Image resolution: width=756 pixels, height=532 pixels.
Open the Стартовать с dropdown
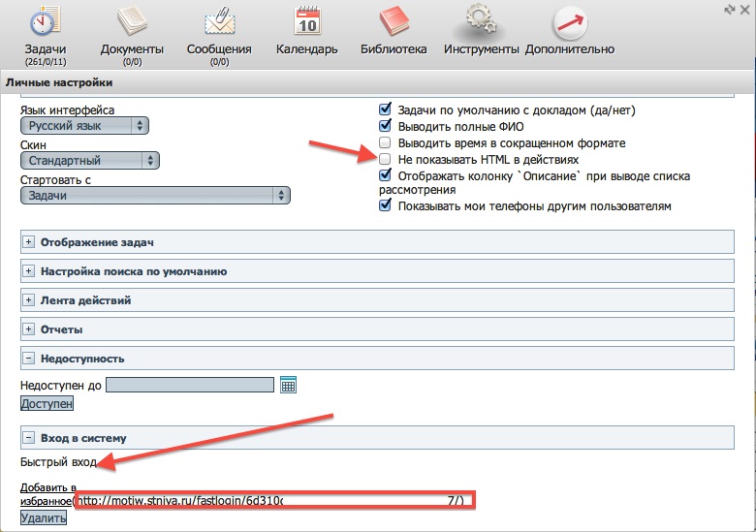point(155,195)
